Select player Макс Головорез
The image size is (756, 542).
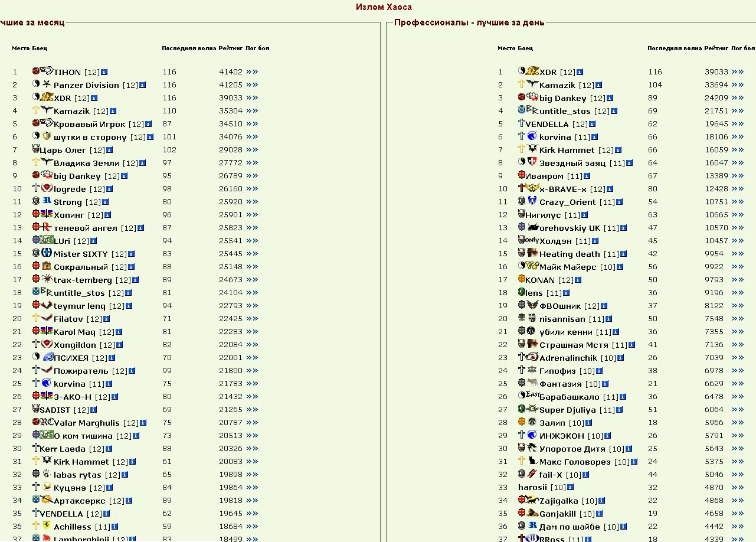click(575, 462)
